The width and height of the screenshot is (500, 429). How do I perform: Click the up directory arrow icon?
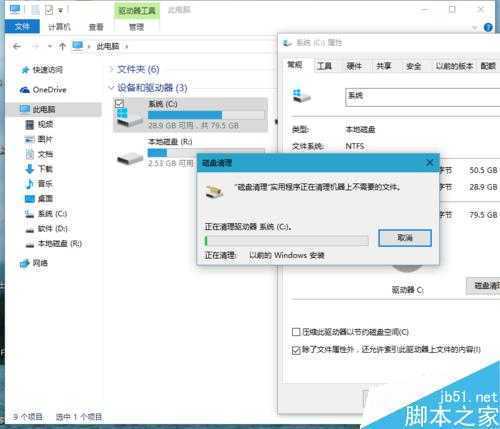(62, 47)
